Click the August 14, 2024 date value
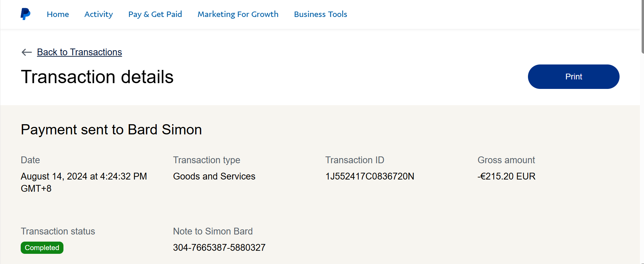This screenshot has height=264, width=644. pos(84,176)
